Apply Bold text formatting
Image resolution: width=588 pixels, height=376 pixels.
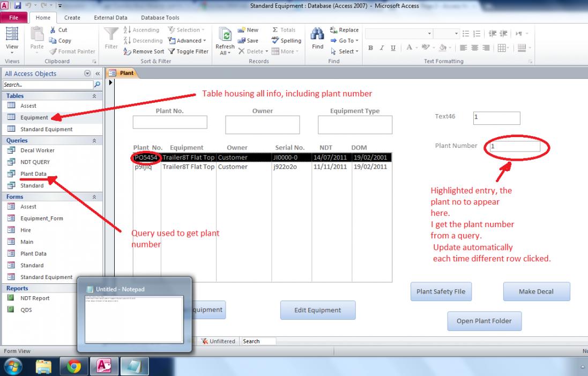(x=370, y=48)
